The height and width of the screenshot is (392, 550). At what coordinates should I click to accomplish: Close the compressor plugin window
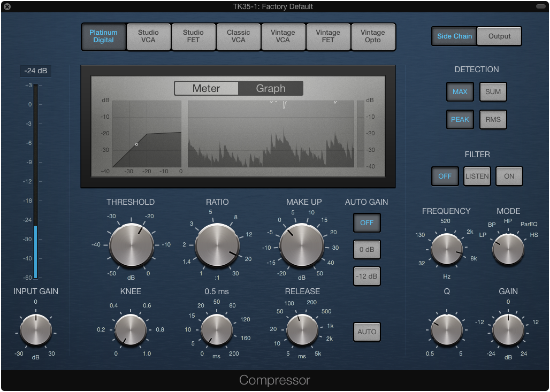click(x=7, y=6)
